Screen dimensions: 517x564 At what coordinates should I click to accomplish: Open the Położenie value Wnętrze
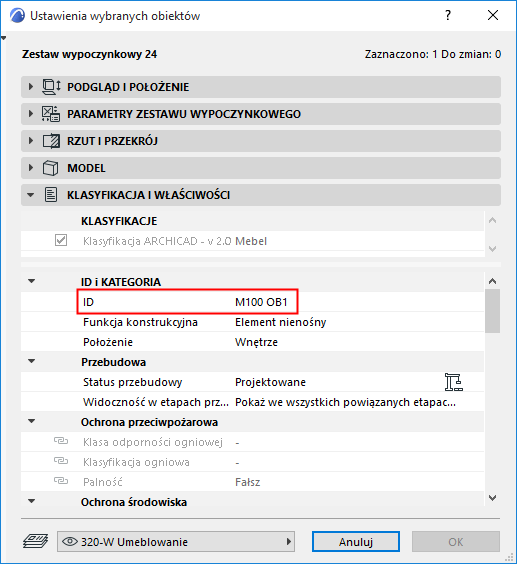[256, 342]
